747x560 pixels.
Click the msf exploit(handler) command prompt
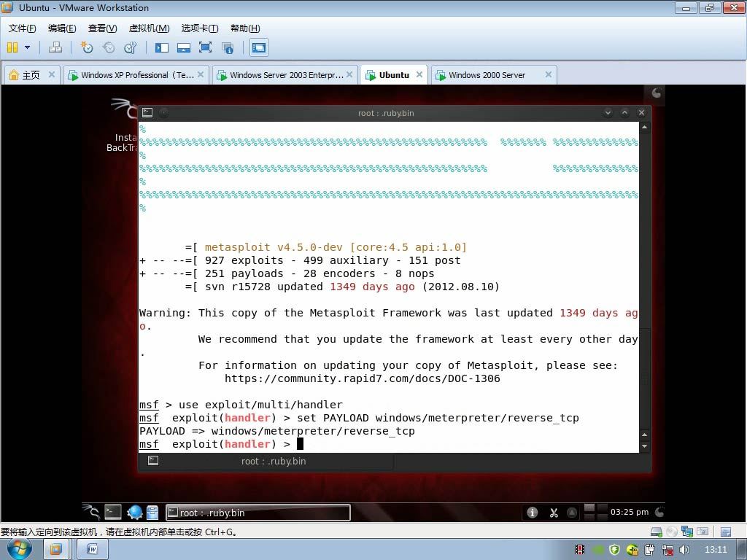[214, 444]
